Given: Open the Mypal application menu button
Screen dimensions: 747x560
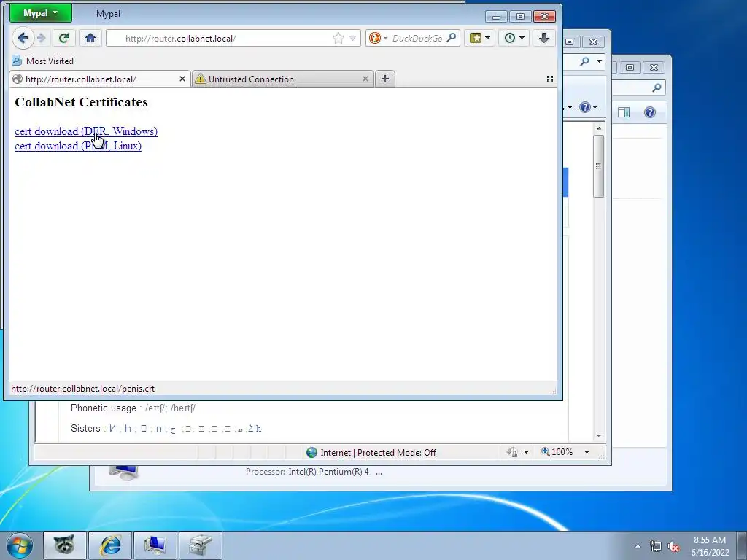Looking at the screenshot, I should click(x=41, y=13).
